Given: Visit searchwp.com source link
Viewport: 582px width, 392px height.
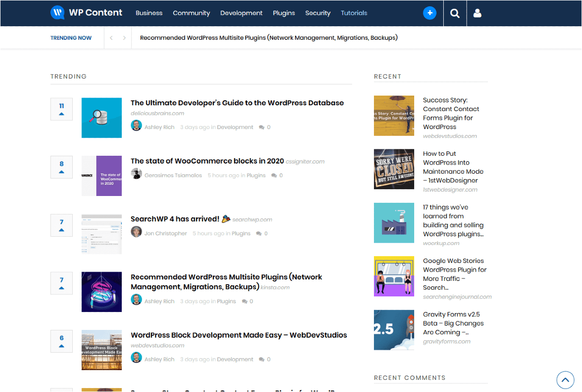Looking at the screenshot, I should 252,220.
